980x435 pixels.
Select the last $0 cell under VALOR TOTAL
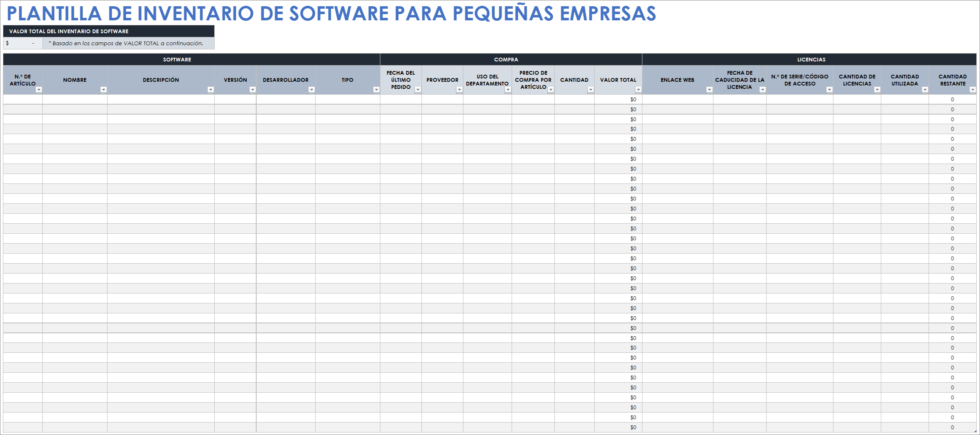tap(618, 428)
